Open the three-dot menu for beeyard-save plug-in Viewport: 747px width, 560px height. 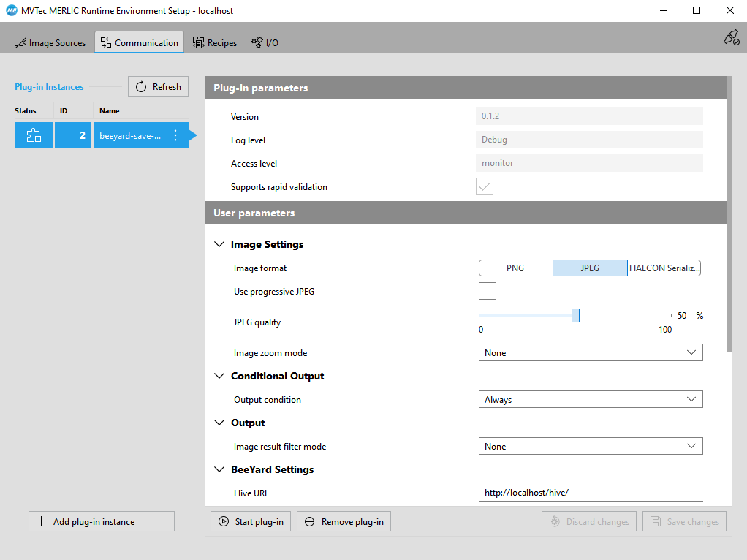pos(175,135)
